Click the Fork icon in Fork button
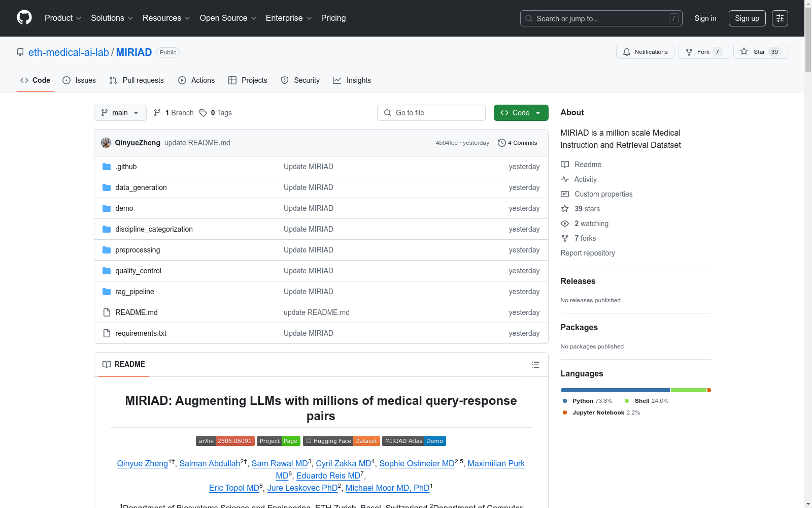The width and height of the screenshot is (812, 508). (689, 52)
